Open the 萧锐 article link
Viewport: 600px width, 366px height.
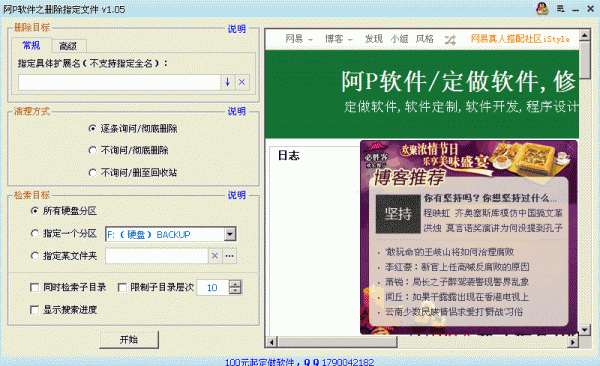[x=457, y=282]
